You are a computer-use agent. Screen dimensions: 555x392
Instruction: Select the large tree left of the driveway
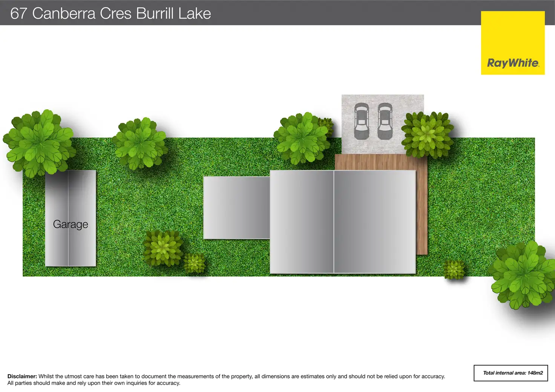[301, 138]
